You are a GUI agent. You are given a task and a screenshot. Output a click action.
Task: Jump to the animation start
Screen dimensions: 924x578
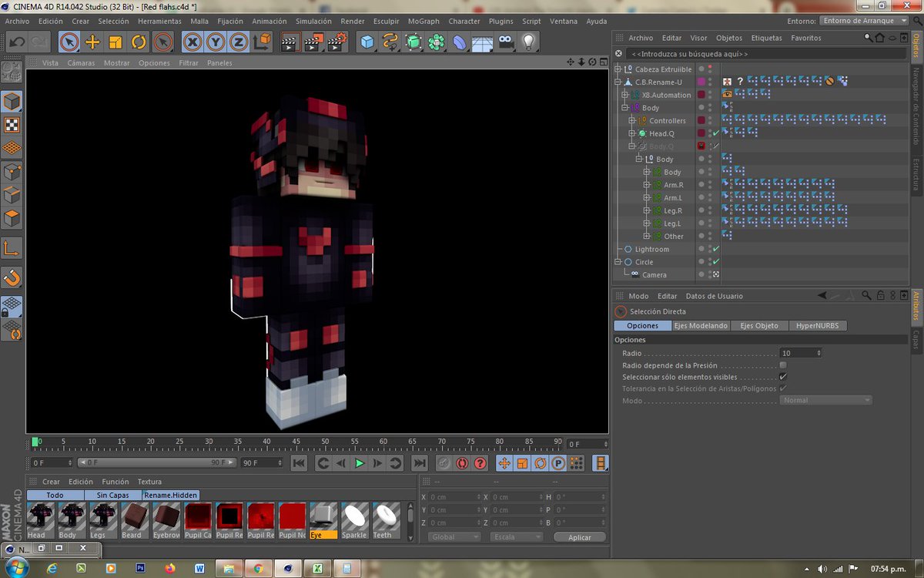pyautogui.click(x=300, y=463)
